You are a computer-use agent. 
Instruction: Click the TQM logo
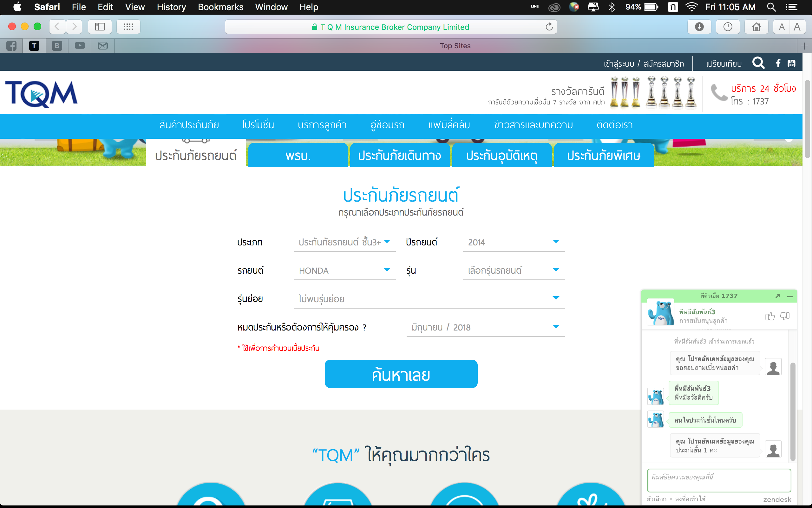pos(41,94)
